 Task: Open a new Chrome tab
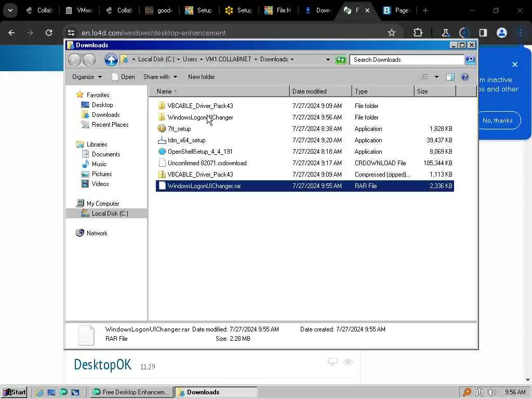(425, 10)
